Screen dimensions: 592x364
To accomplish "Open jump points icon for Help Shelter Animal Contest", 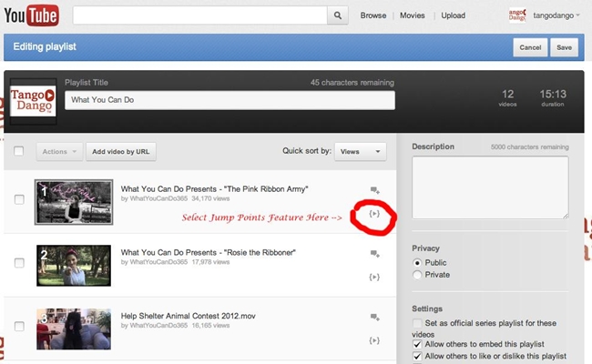I will [374, 340].
